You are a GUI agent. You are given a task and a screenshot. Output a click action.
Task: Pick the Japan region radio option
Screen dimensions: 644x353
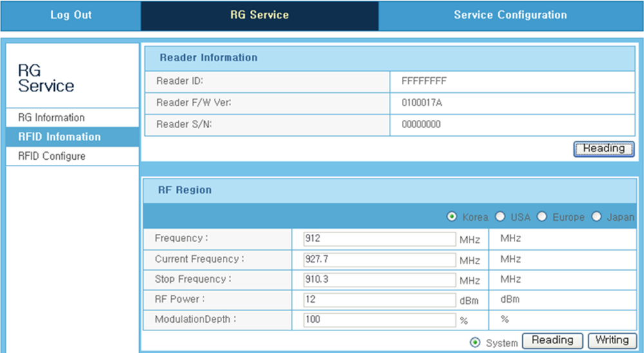click(x=596, y=217)
